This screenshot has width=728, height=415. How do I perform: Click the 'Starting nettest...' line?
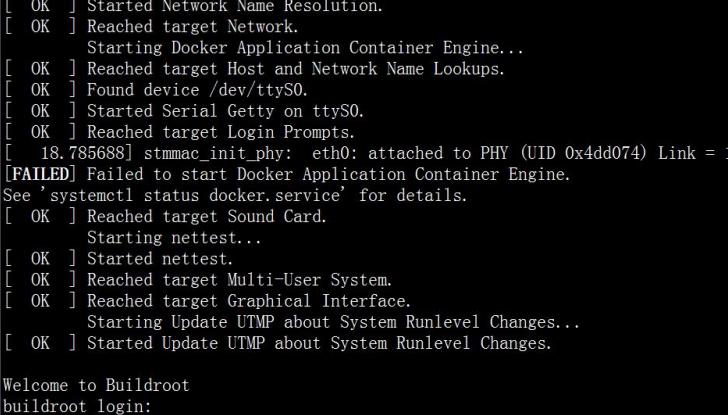(x=173, y=238)
